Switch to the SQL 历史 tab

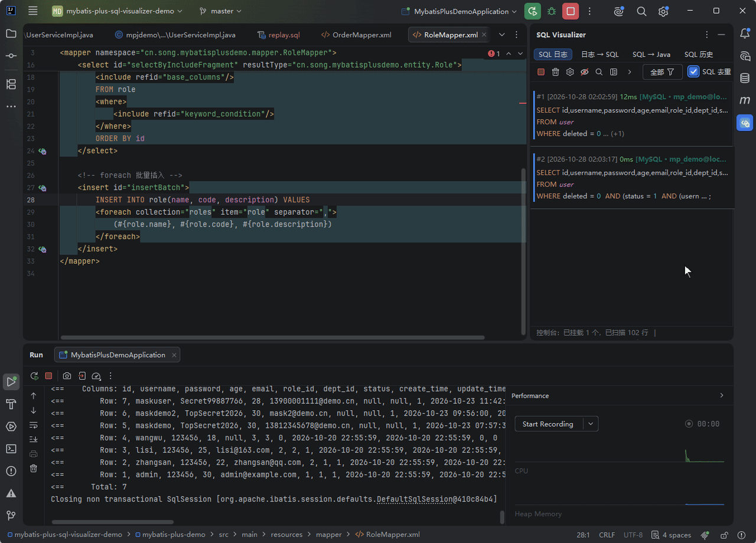pyautogui.click(x=699, y=54)
